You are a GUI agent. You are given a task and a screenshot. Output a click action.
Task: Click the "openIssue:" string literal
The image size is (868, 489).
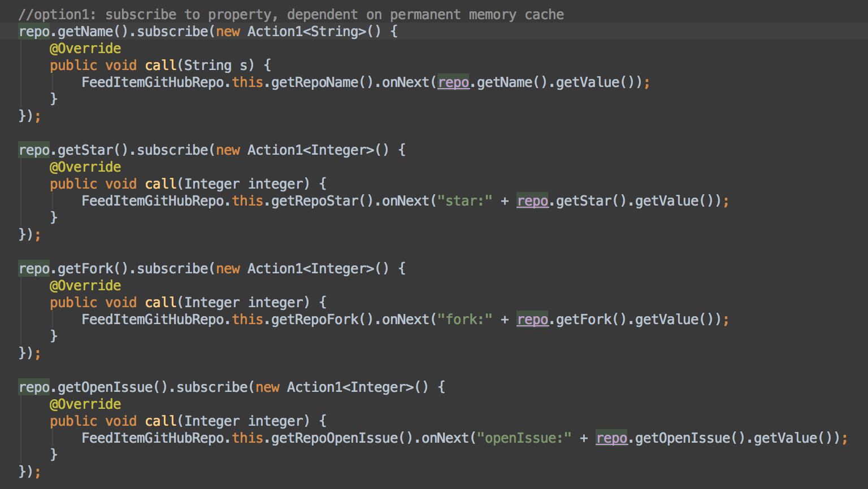click(x=524, y=438)
